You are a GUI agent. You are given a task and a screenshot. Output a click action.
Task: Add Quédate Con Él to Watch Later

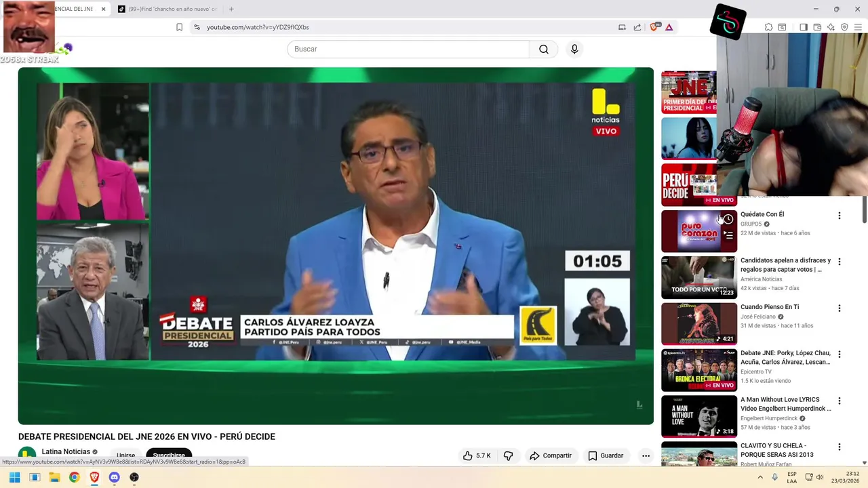click(728, 219)
